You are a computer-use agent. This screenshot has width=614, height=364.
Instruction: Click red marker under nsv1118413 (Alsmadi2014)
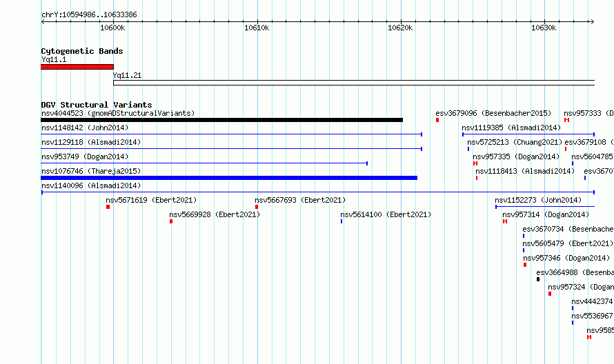[x=477, y=178]
